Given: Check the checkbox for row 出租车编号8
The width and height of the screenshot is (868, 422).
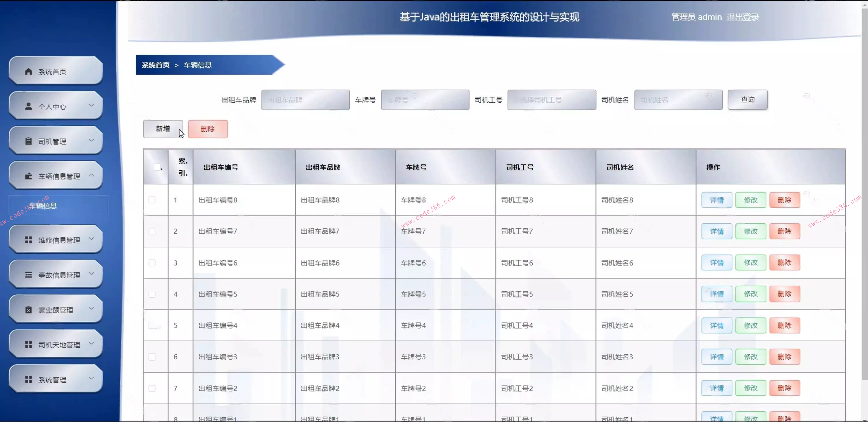Looking at the screenshot, I should (x=152, y=200).
